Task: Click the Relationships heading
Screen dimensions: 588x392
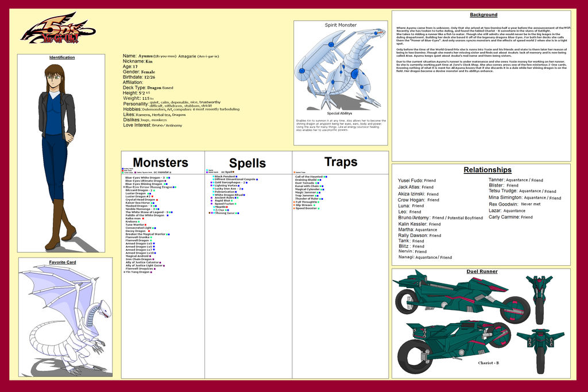Action: coord(488,170)
